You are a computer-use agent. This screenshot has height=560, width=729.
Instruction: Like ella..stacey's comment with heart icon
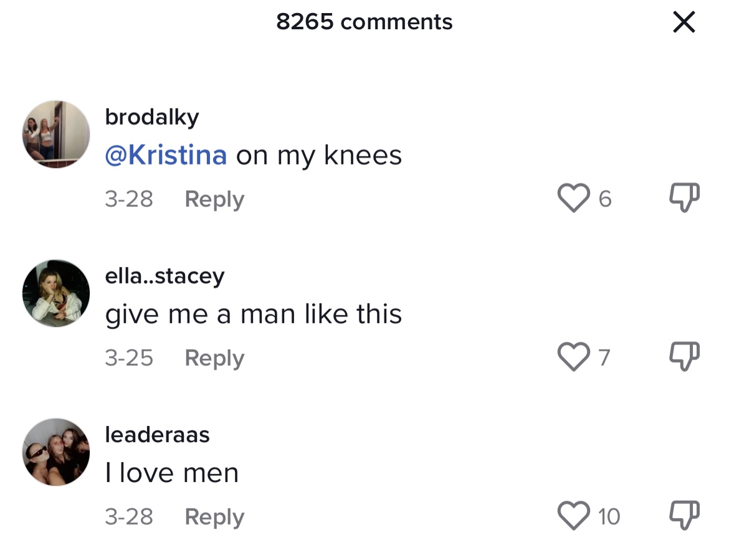pos(573,357)
